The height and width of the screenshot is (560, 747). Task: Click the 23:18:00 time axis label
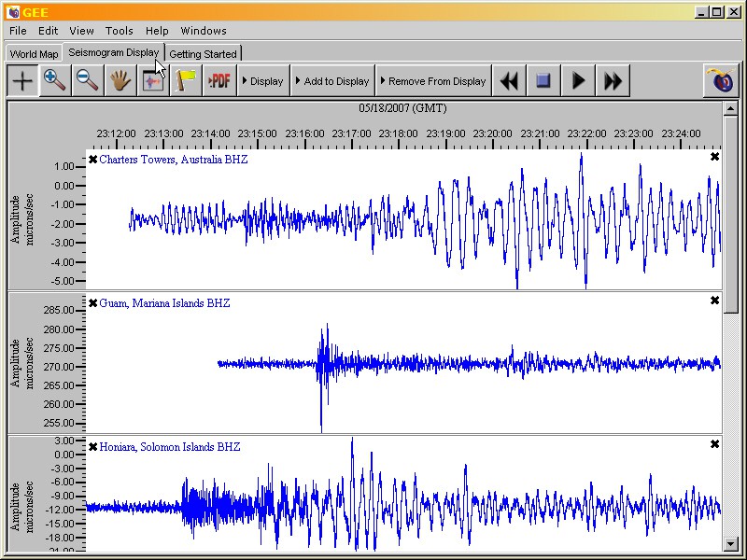point(399,133)
